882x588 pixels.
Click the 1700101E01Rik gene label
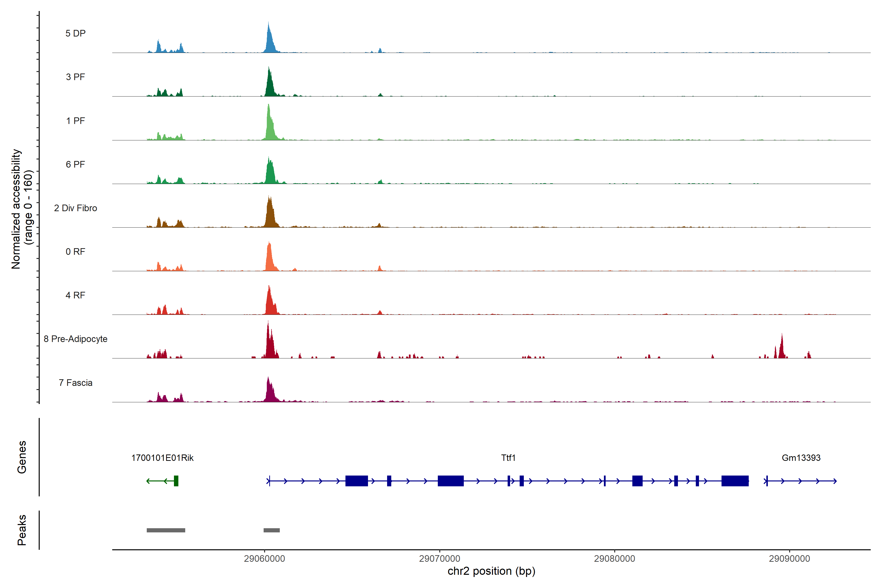(x=162, y=457)
